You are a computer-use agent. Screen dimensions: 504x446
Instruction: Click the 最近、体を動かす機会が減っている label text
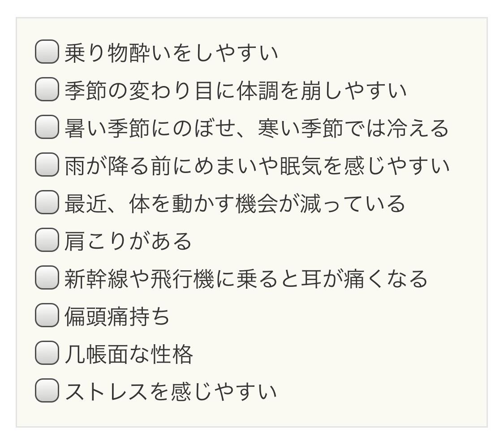point(235,204)
